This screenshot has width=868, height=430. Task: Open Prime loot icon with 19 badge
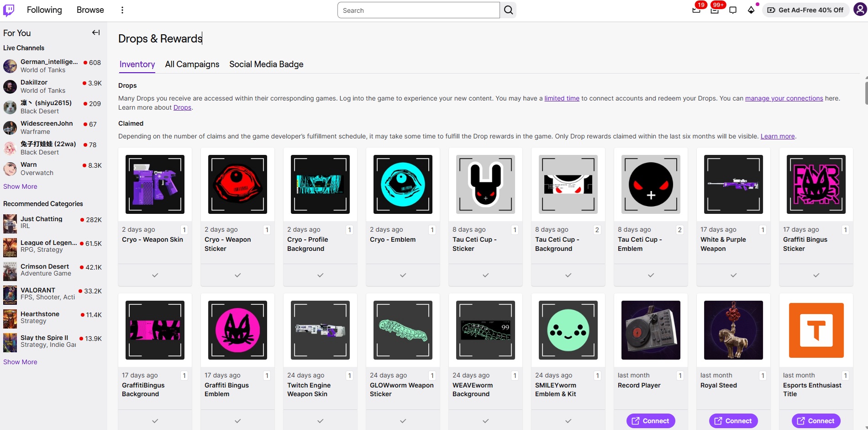(696, 10)
